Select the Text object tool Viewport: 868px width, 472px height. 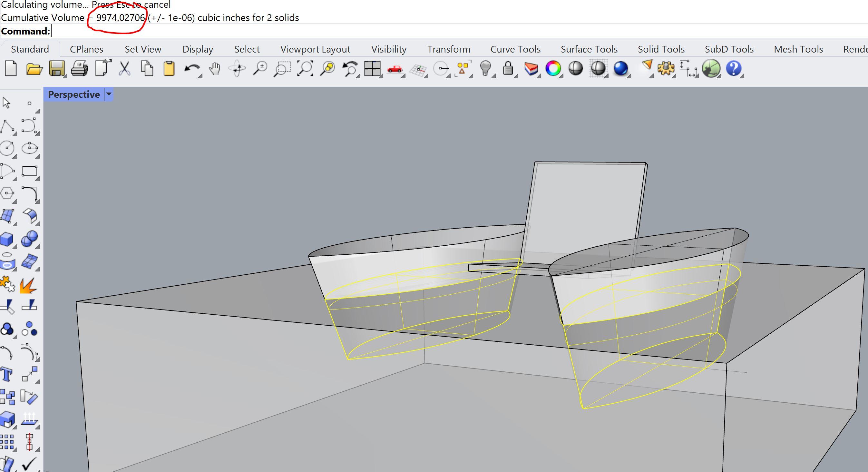(7, 375)
